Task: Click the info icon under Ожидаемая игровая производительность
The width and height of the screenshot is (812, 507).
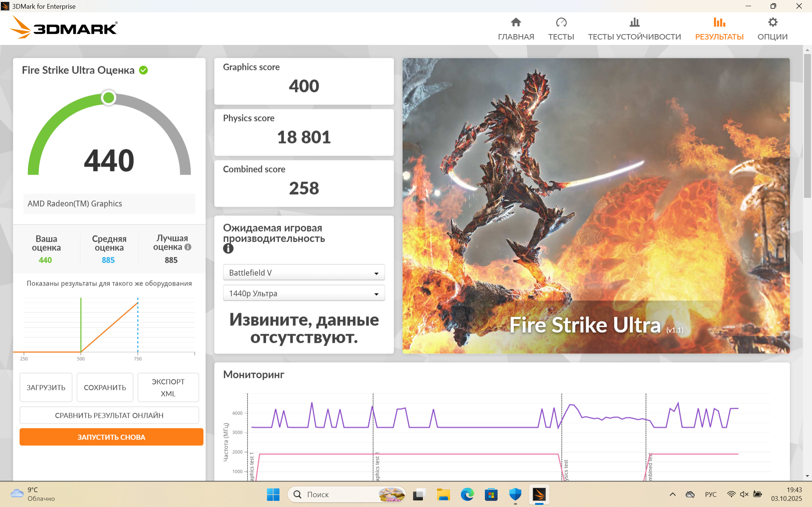Action: click(x=228, y=249)
